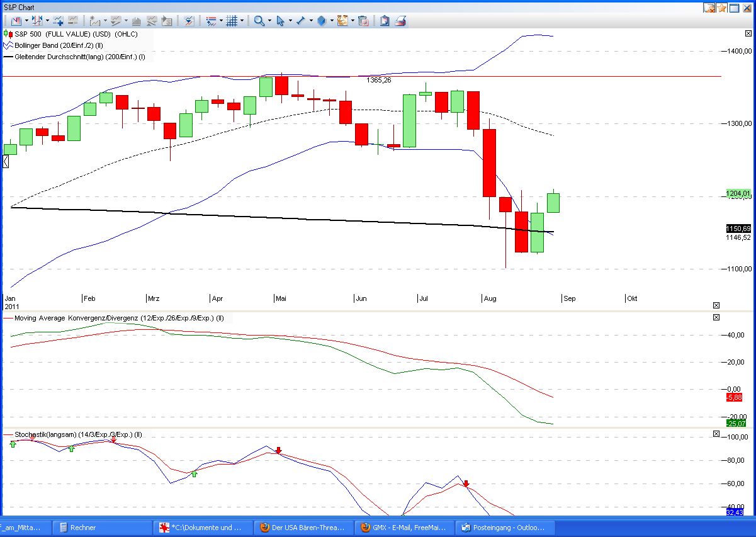Expand the expert face dropdown arrow
Viewport: 756px width, 537px height.
tap(353, 21)
